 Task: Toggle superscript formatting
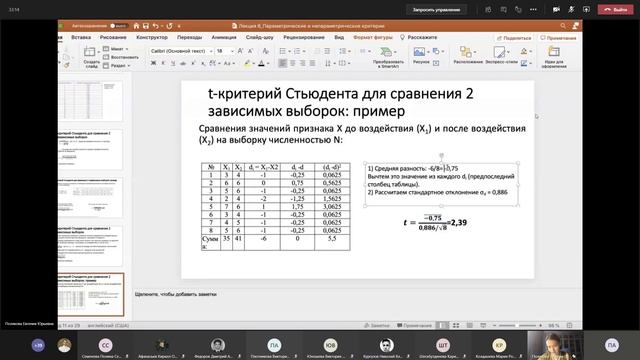pos(193,63)
